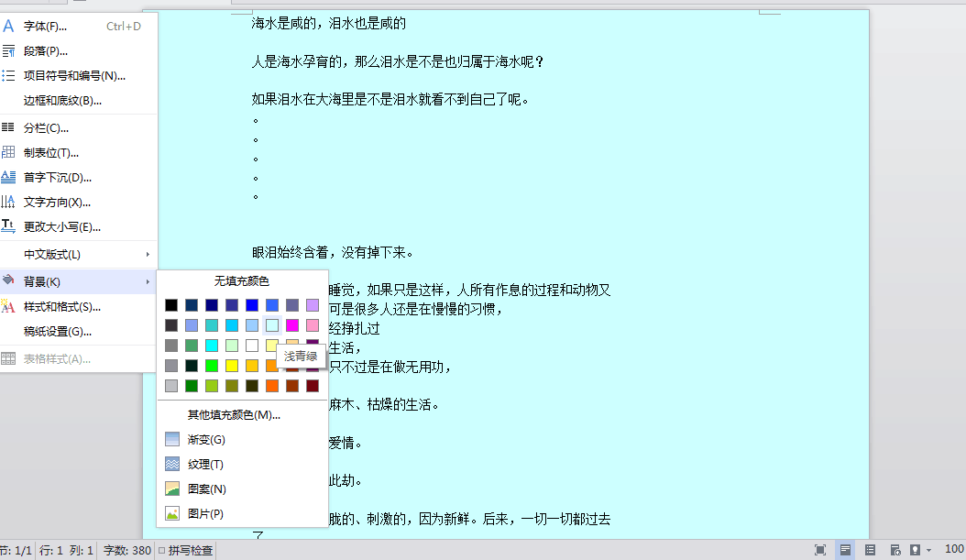Select Drop Cap (首字下沉) option
966x560 pixels.
tap(57, 178)
